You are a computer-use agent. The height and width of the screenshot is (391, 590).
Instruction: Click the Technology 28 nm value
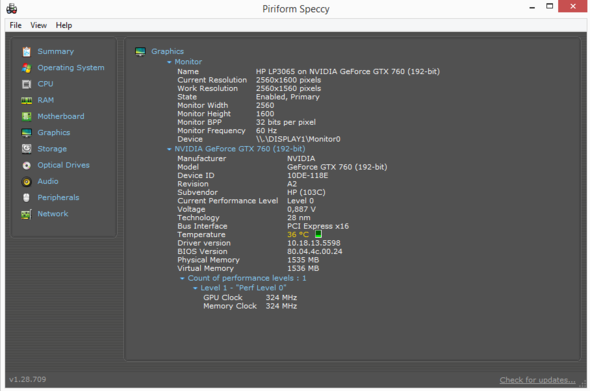tap(299, 218)
